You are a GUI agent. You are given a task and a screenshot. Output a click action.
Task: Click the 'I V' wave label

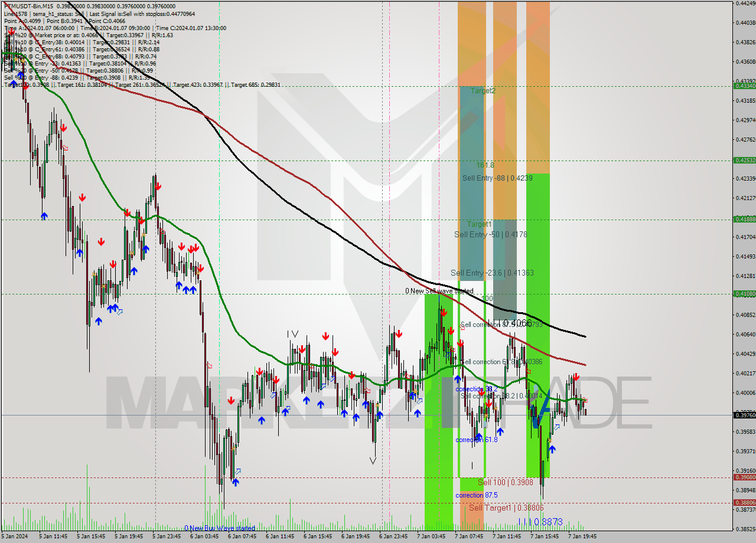pos(292,335)
